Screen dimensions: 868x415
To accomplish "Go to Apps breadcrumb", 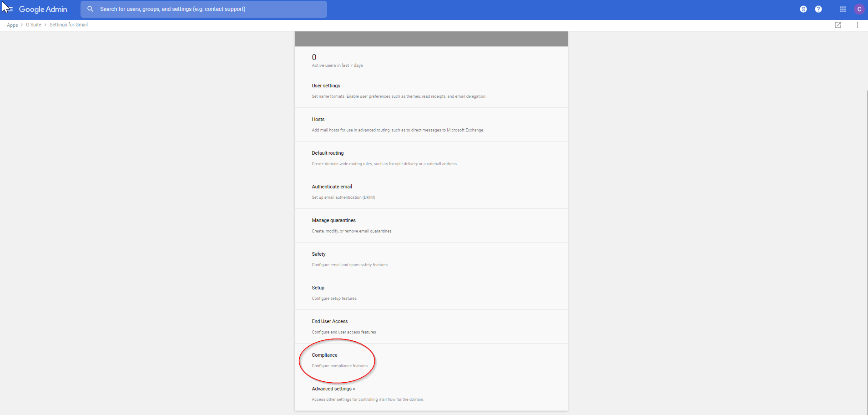I will (12, 25).
